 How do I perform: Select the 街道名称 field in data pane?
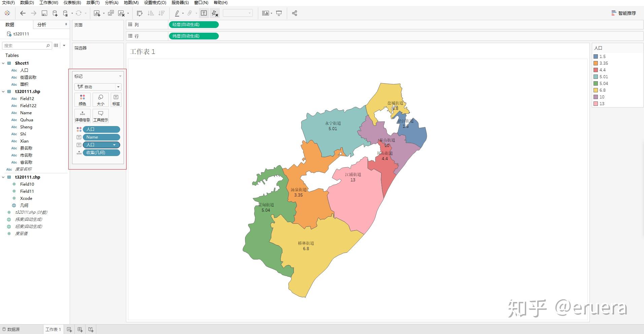28,77
